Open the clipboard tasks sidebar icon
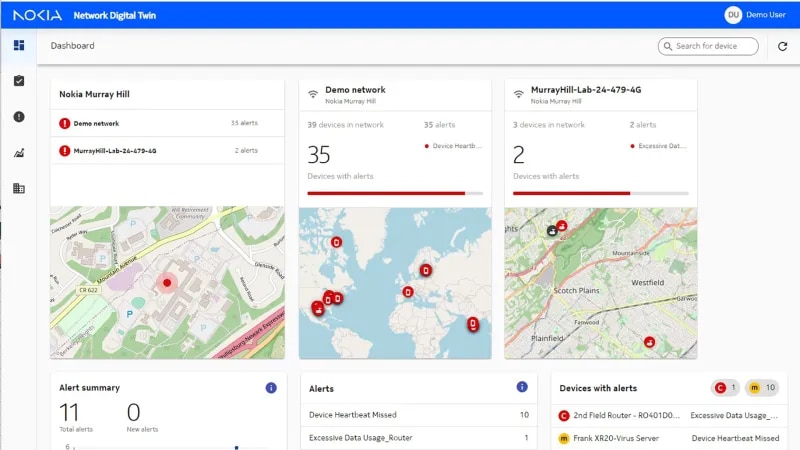The width and height of the screenshot is (800, 450). [x=19, y=81]
